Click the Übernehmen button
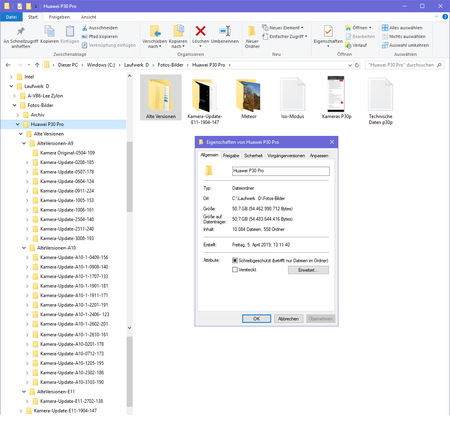This screenshot has width=450, height=425. (320, 319)
